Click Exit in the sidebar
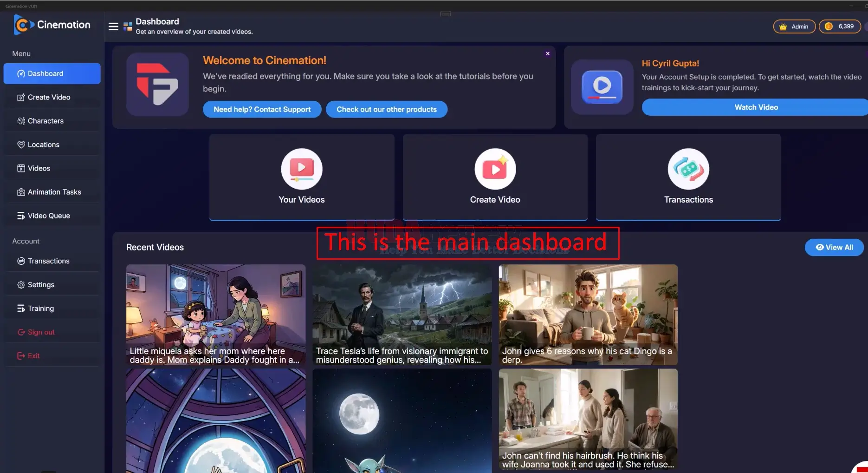Image resolution: width=868 pixels, height=473 pixels. tap(52, 356)
